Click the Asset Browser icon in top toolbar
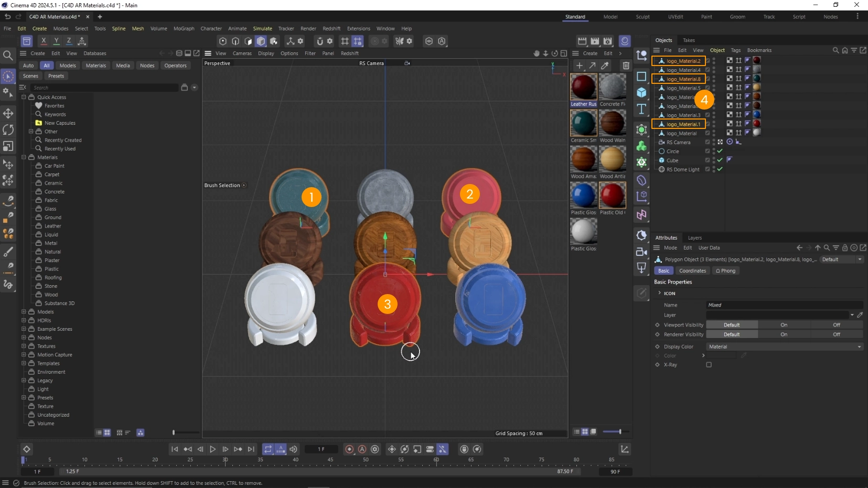 (x=27, y=41)
